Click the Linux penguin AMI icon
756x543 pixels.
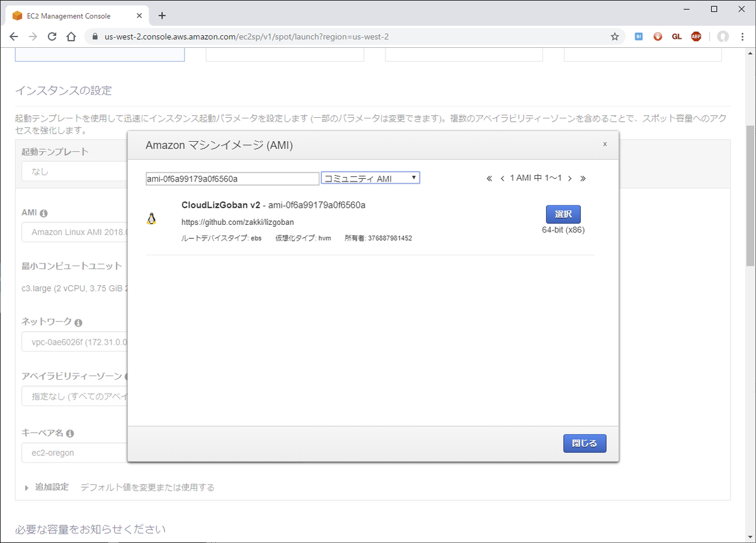pos(151,219)
